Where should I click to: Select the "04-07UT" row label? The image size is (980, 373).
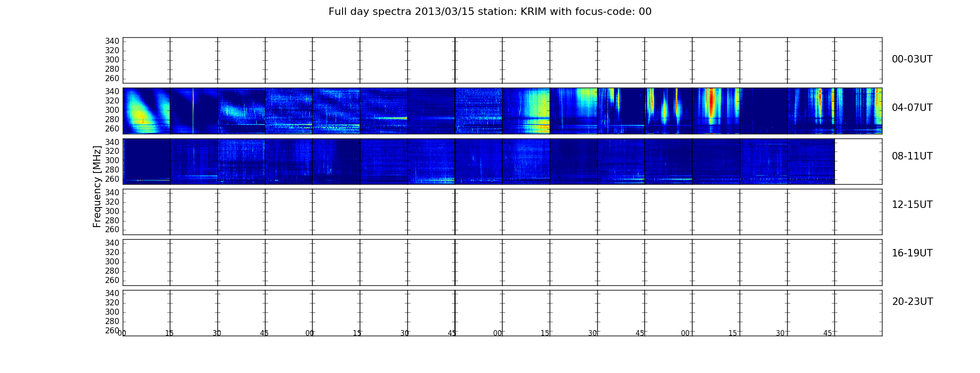tap(912, 108)
